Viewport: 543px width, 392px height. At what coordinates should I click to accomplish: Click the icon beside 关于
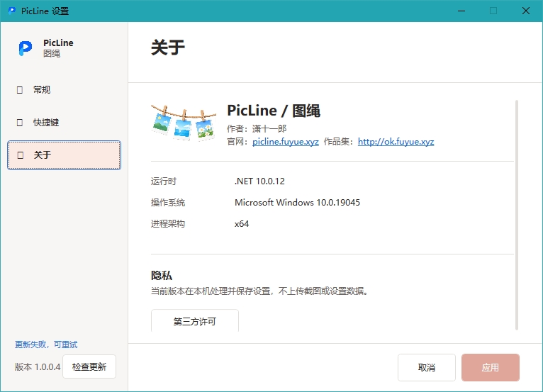point(21,155)
